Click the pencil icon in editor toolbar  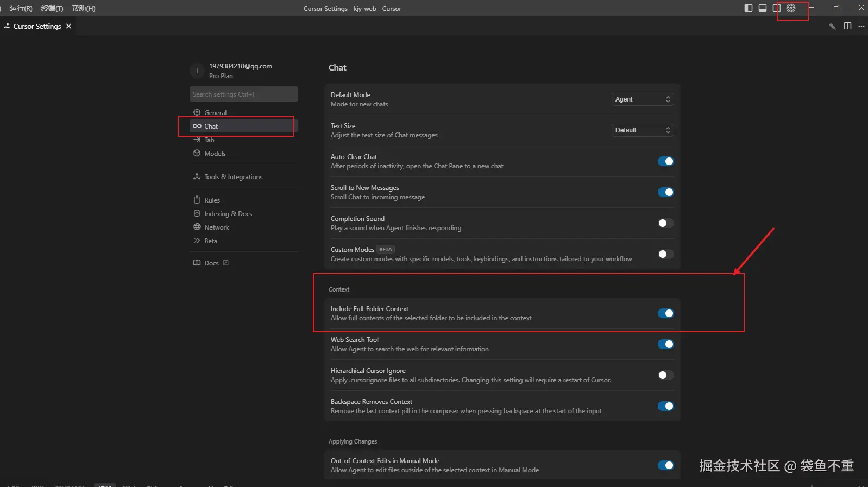tap(832, 26)
